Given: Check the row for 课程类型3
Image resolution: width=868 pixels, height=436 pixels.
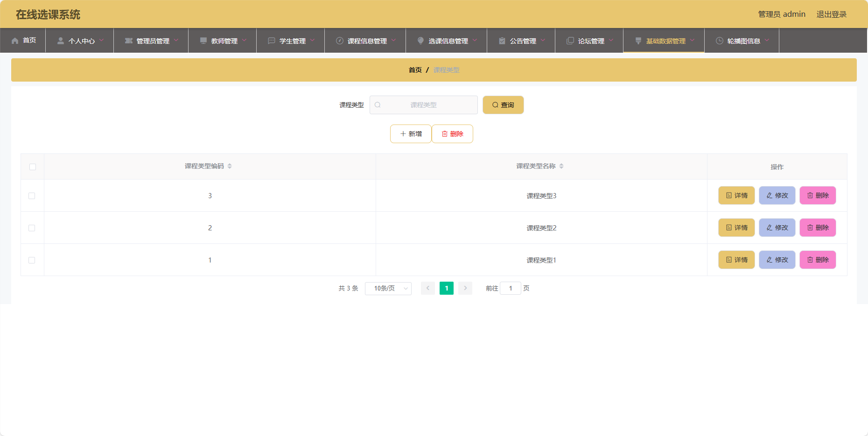Looking at the screenshot, I should click(x=32, y=196).
